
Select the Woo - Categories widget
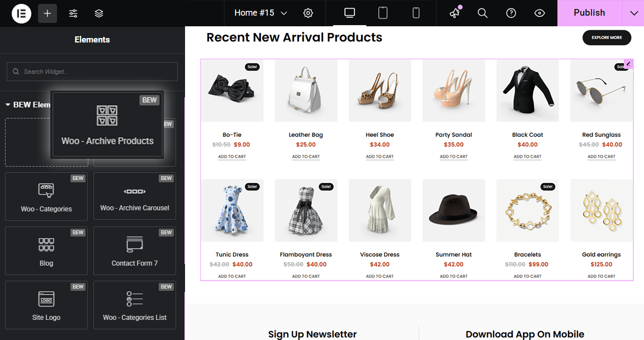pyautogui.click(x=46, y=196)
